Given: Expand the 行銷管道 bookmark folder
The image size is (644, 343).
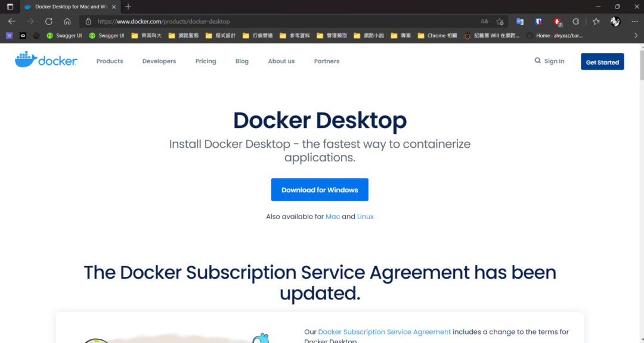Looking at the screenshot, I should tap(258, 36).
